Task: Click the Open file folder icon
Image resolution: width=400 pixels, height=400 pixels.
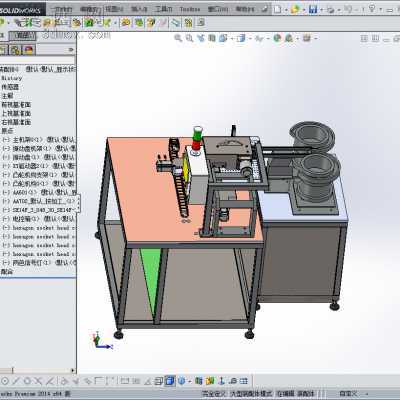Action: point(295,10)
